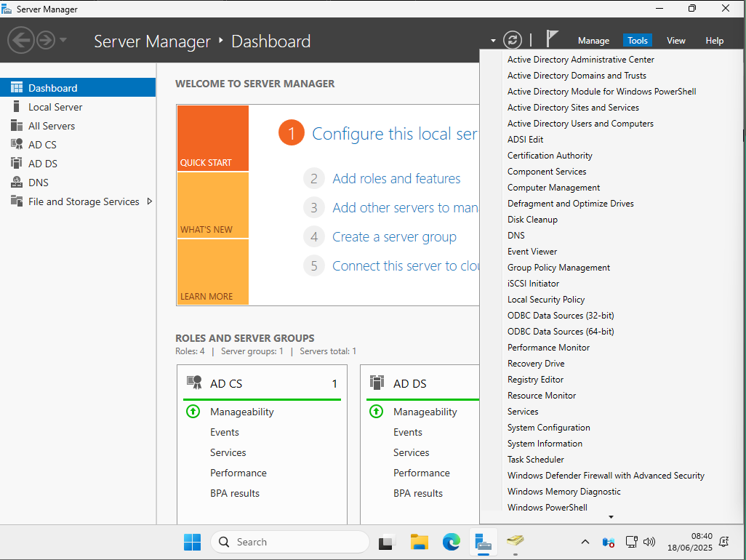Open Task View from the taskbar

387,543
